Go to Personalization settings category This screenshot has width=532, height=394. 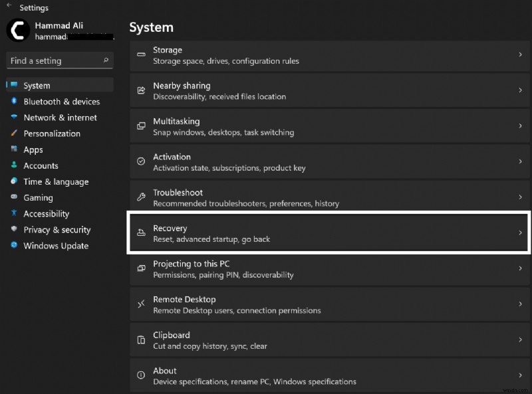coord(52,134)
